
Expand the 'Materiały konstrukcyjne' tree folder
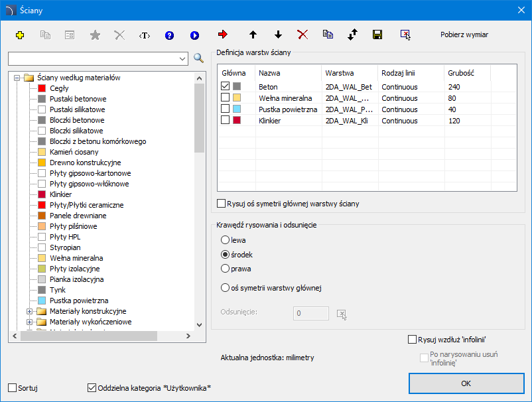coord(29,311)
